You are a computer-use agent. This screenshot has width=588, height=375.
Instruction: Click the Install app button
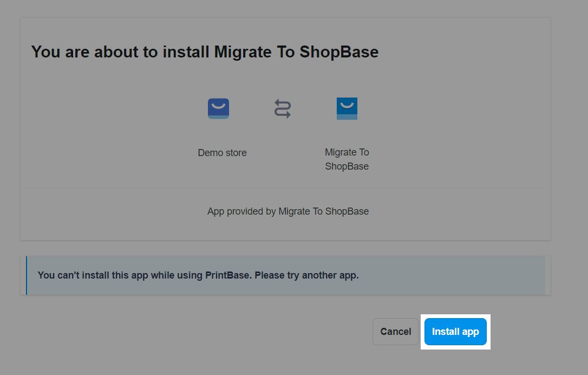click(x=455, y=332)
